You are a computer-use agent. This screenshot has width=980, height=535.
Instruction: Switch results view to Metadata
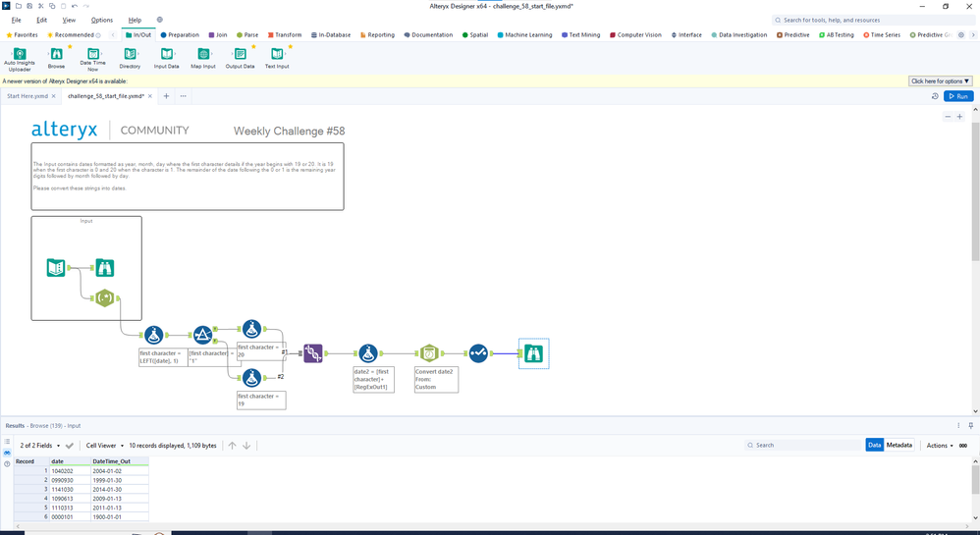tap(898, 445)
